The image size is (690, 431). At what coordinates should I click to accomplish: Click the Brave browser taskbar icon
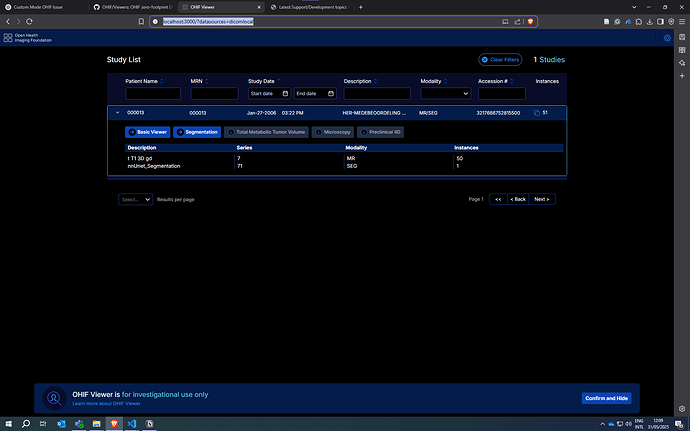[x=114, y=424]
